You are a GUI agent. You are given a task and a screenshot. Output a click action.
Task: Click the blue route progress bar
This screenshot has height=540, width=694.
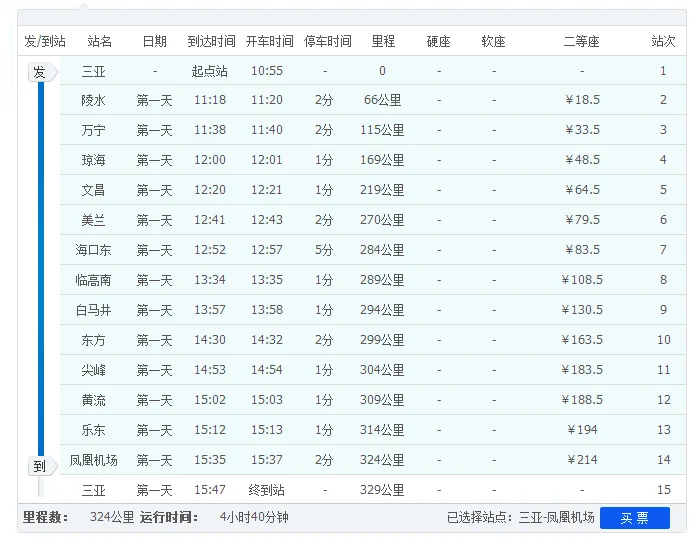tap(41, 269)
